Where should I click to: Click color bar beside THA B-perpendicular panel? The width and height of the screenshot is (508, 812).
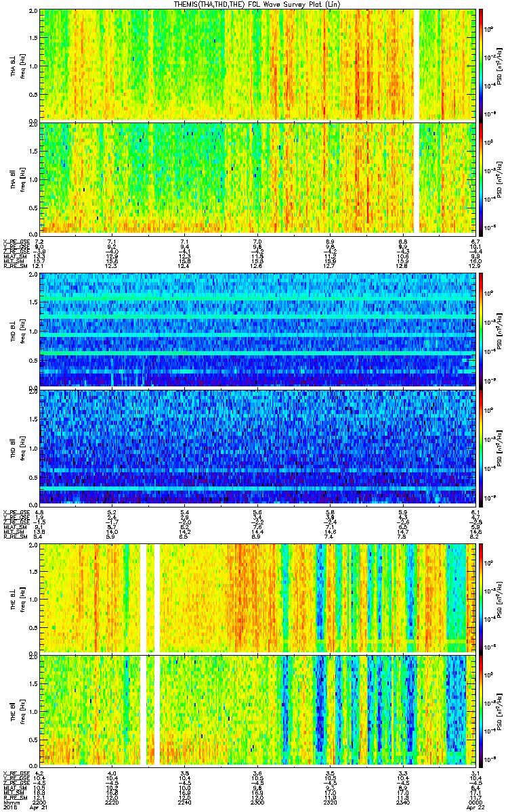point(481,64)
